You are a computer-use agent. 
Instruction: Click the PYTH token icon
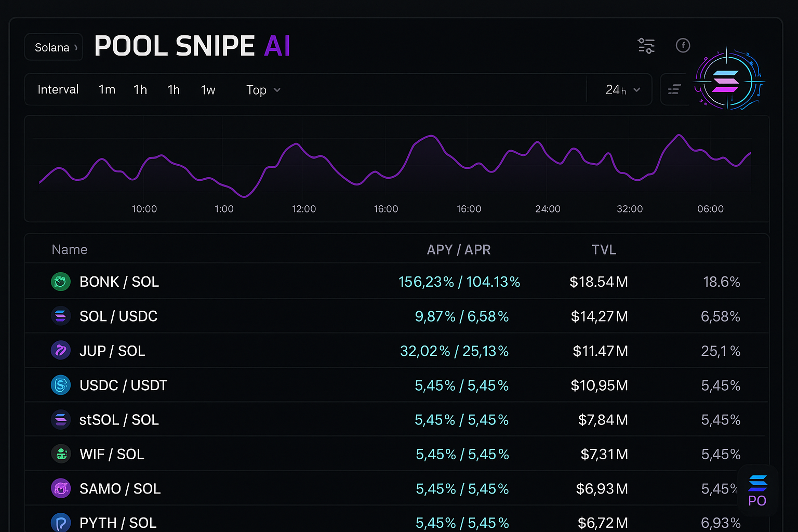click(x=61, y=523)
